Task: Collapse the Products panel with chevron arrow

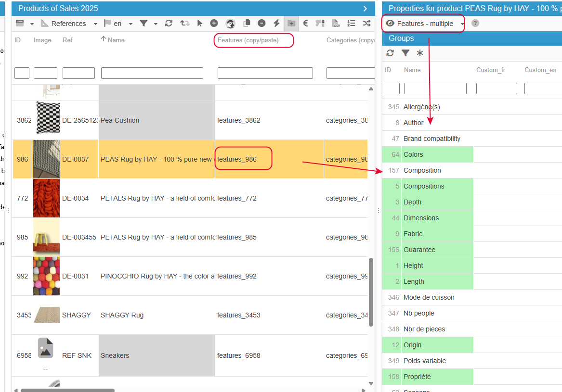Action: [365, 9]
